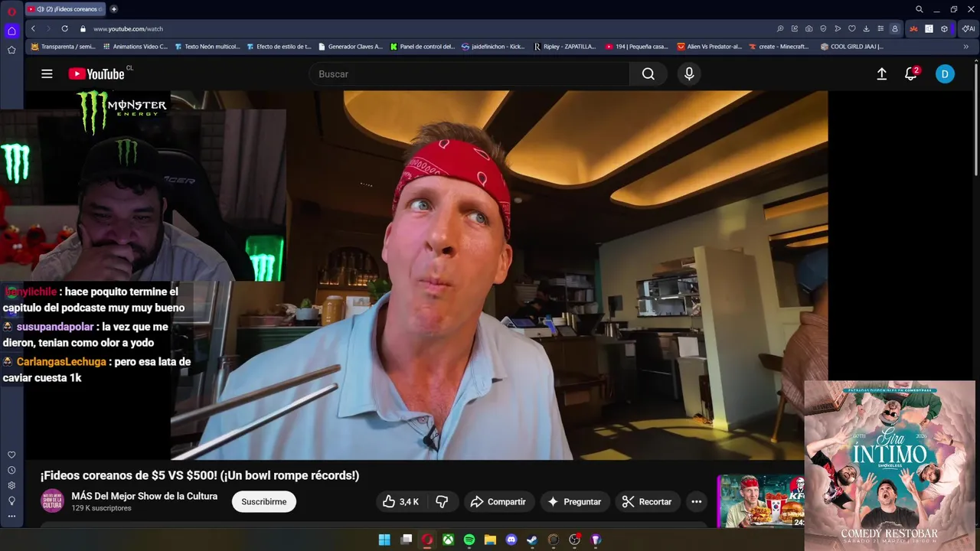This screenshot has width=980, height=551.
Task: Open the Preguntar AI button
Action: click(x=574, y=502)
